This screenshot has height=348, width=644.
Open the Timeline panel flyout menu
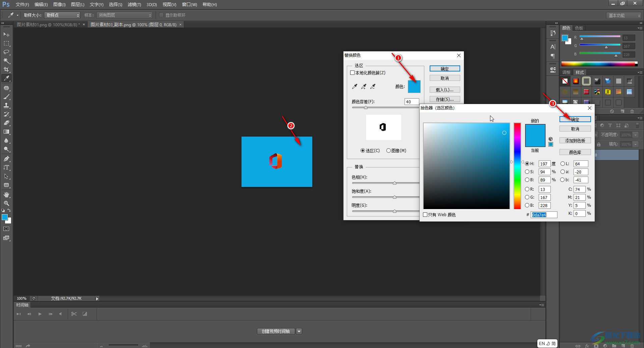tap(542, 305)
